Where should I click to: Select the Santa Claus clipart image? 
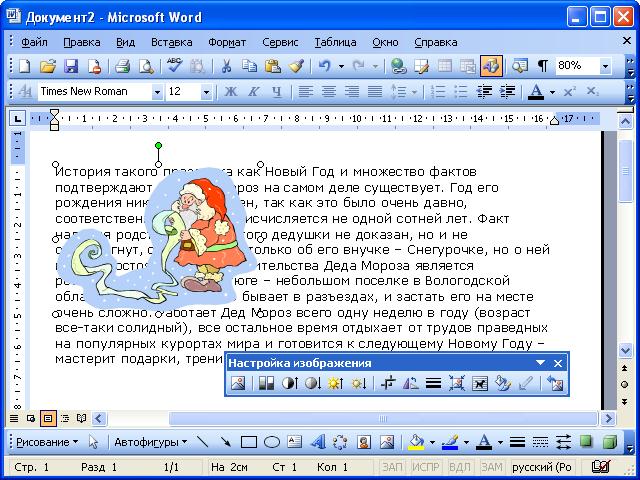point(157,239)
